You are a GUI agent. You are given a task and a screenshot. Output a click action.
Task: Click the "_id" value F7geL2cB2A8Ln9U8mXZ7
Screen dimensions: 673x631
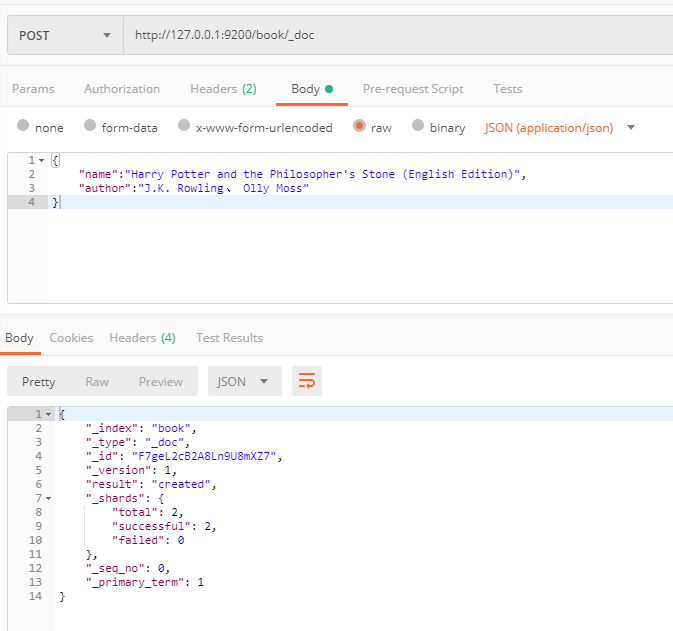tap(206, 456)
